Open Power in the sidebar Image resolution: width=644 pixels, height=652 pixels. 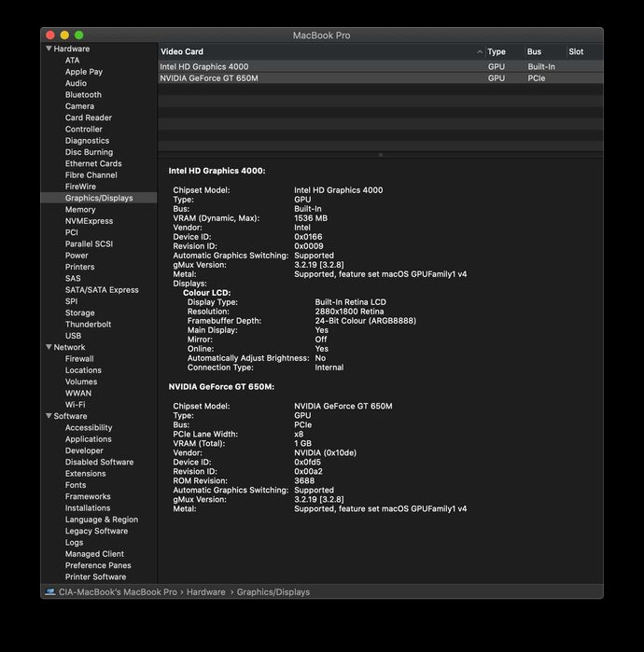(x=77, y=256)
